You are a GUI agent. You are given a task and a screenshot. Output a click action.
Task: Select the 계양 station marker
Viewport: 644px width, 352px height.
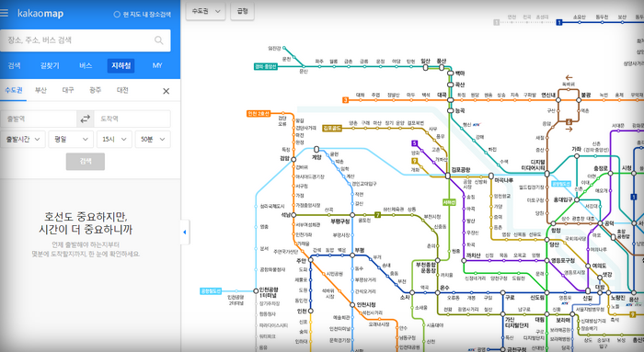[x=316, y=149]
